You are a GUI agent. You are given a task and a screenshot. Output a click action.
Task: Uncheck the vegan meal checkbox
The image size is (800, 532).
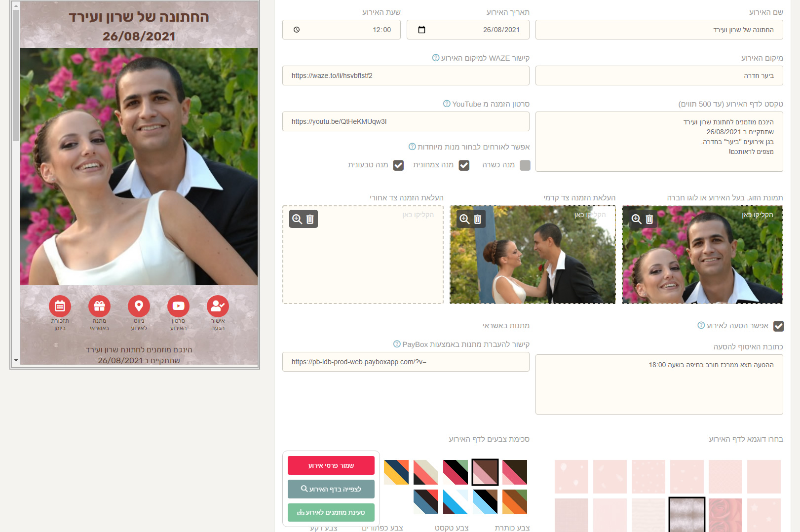tap(398, 165)
